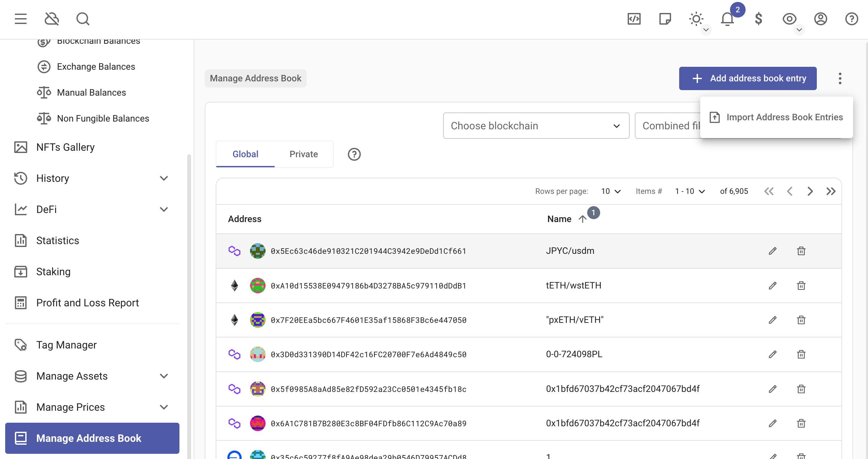Click address 0x5Ec63c46de910321C201944C3942e9DeDd1Cf661
This screenshot has height=459, width=868.
click(x=368, y=251)
